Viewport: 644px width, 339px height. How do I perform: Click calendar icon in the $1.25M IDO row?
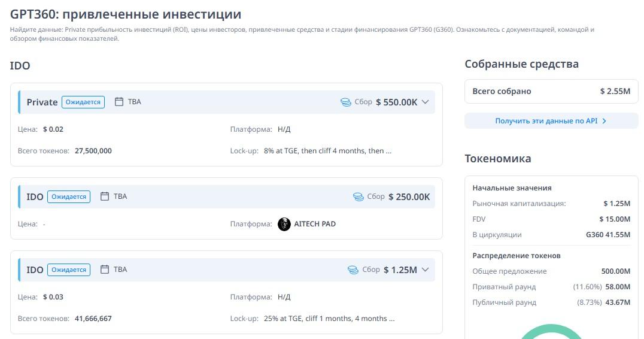coord(105,270)
